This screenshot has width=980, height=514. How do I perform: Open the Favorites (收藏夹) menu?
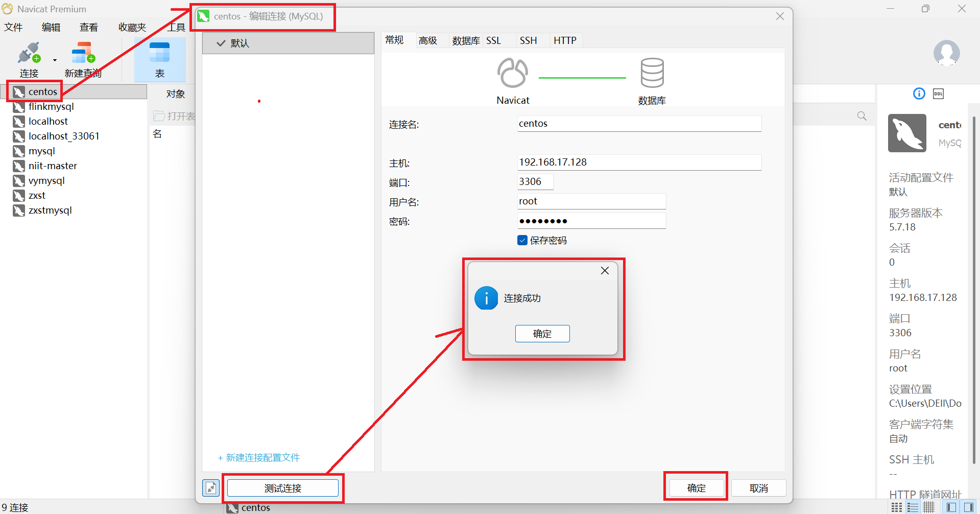click(x=132, y=27)
